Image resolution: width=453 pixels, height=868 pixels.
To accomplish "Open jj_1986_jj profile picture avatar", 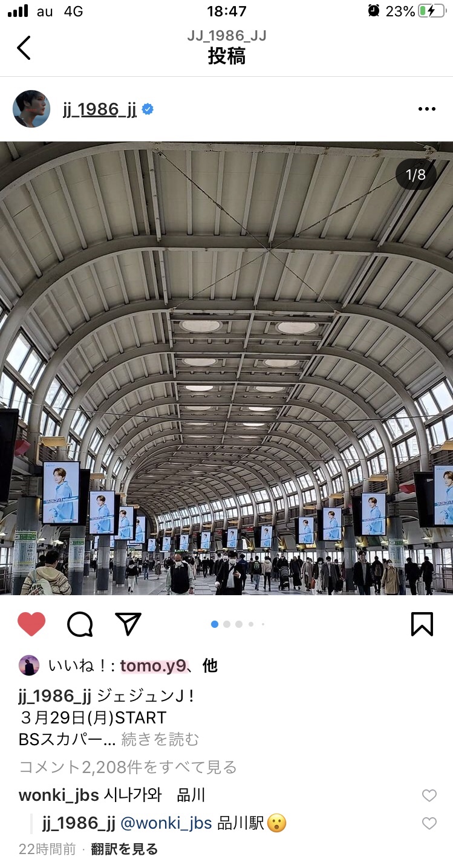I will click(x=31, y=109).
